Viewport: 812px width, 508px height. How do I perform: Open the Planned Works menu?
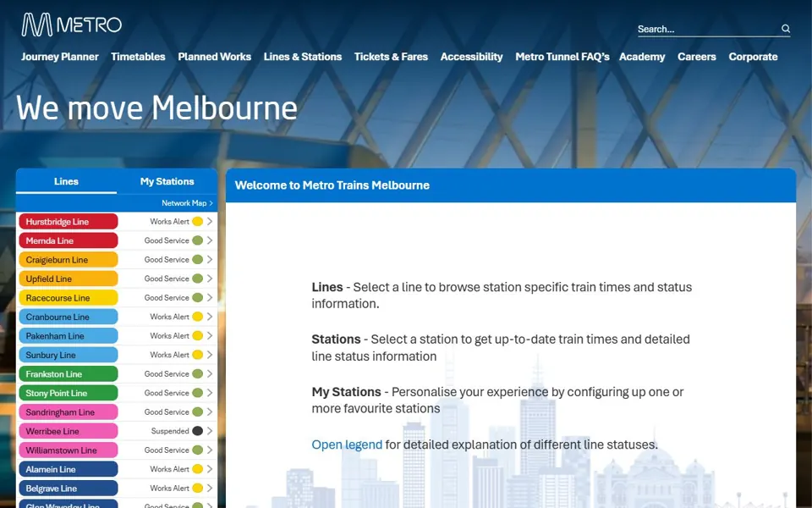pos(214,57)
